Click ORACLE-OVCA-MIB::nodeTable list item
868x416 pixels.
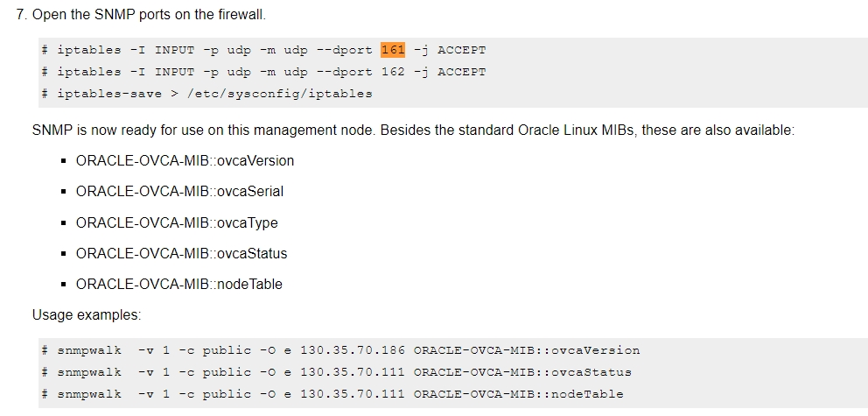tap(178, 284)
